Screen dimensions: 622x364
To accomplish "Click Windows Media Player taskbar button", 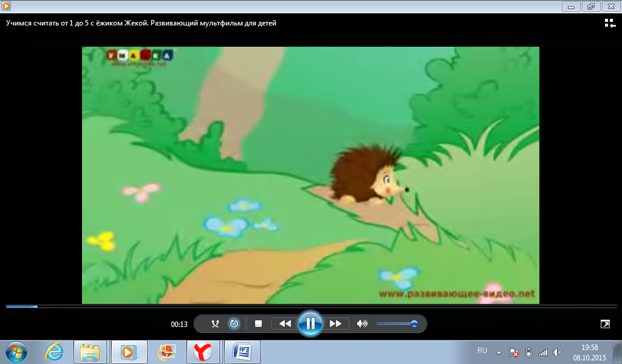I will (x=129, y=352).
